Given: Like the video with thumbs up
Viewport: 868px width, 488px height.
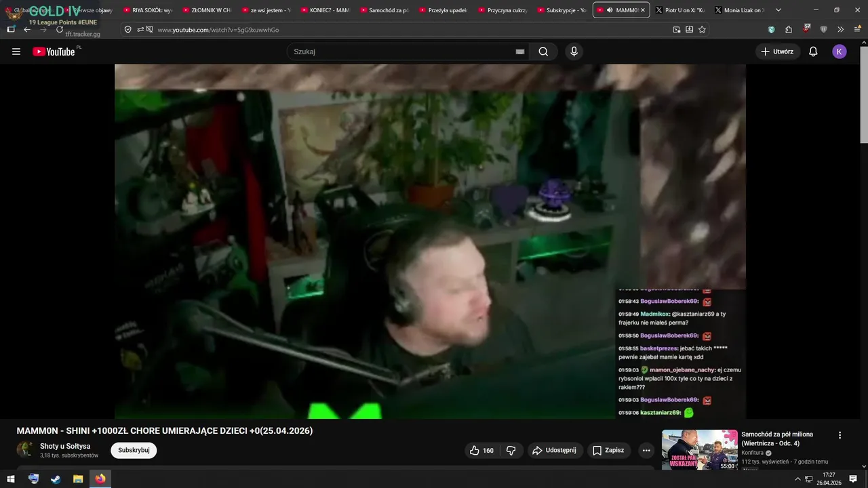Looking at the screenshot, I should [481, 450].
